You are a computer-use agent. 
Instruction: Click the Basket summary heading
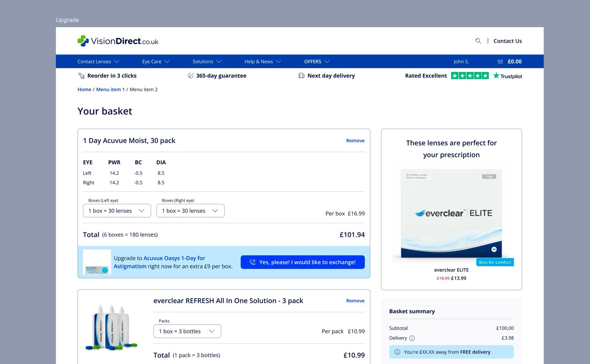(412, 311)
